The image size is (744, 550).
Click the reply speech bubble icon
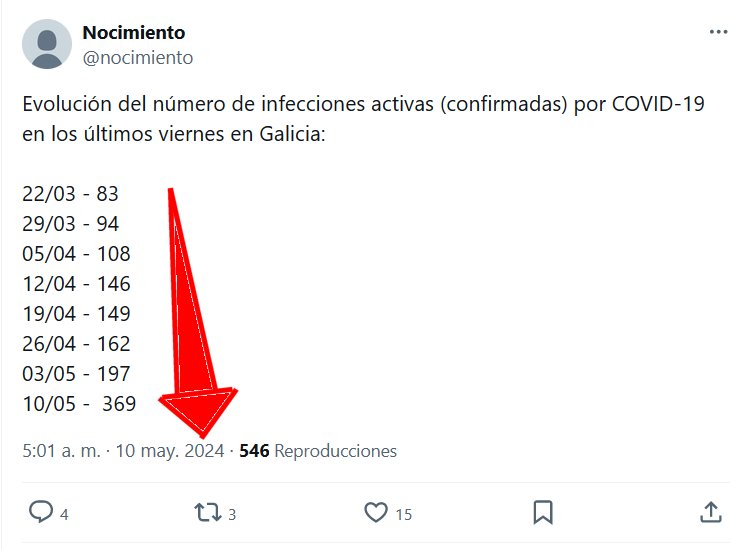click(x=41, y=513)
